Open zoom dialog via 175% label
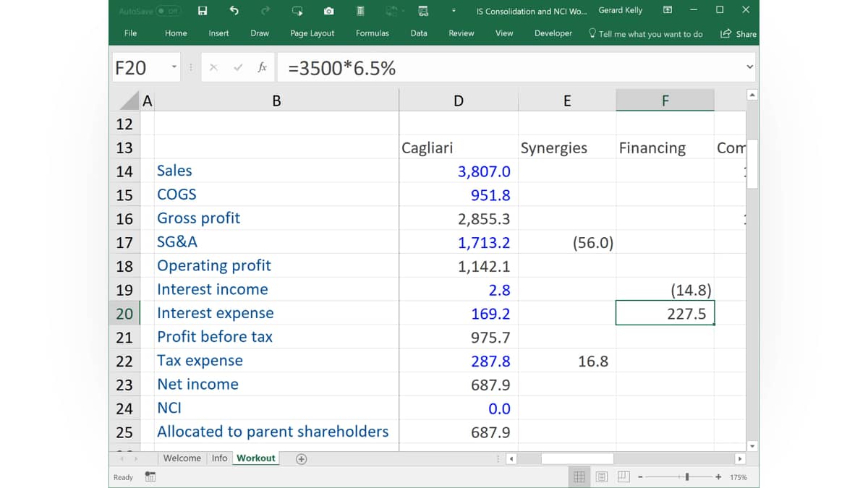 pos(739,477)
